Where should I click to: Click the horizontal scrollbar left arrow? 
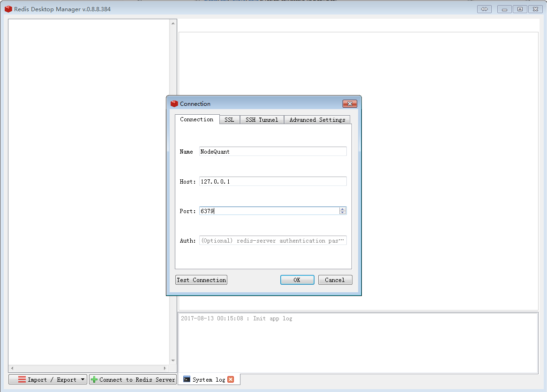[12, 368]
